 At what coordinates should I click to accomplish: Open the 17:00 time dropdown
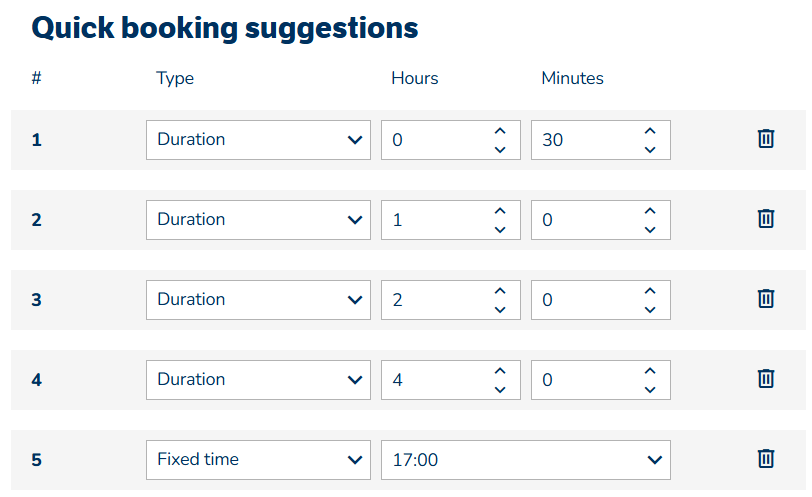point(525,460)
